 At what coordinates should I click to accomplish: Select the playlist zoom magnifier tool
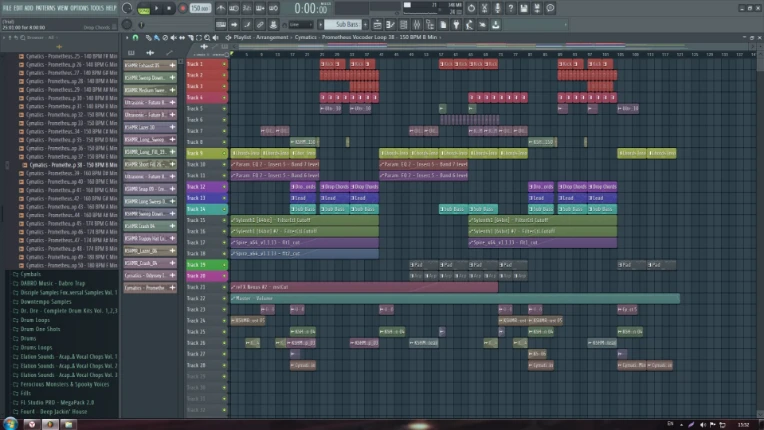[207, 37]
